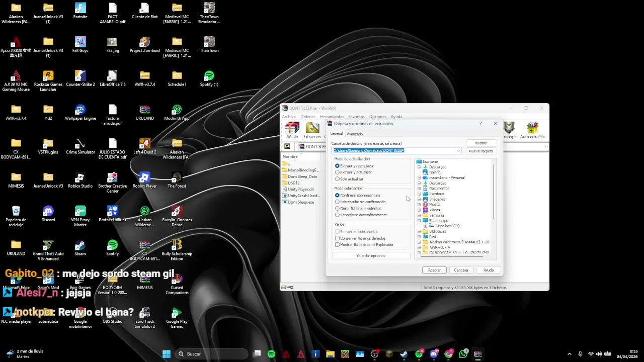Expand the Música tree node

(419, 205)
